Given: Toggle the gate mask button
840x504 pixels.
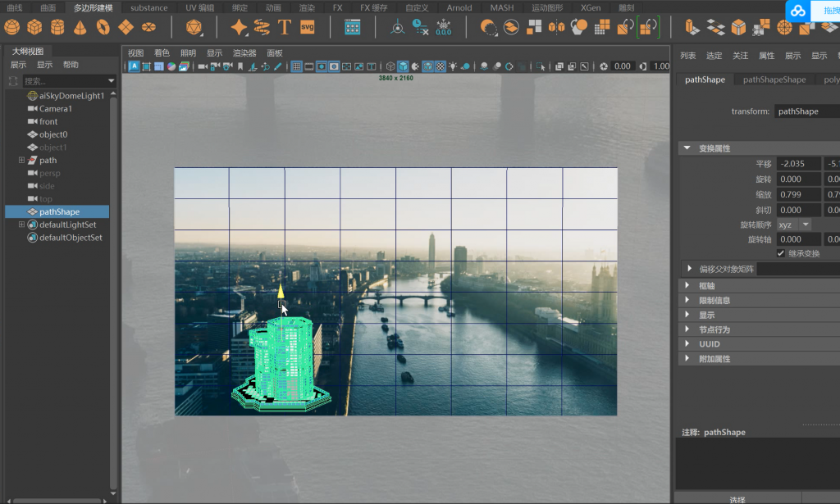Looking at the screenshot, I should [x=334, y=66].
